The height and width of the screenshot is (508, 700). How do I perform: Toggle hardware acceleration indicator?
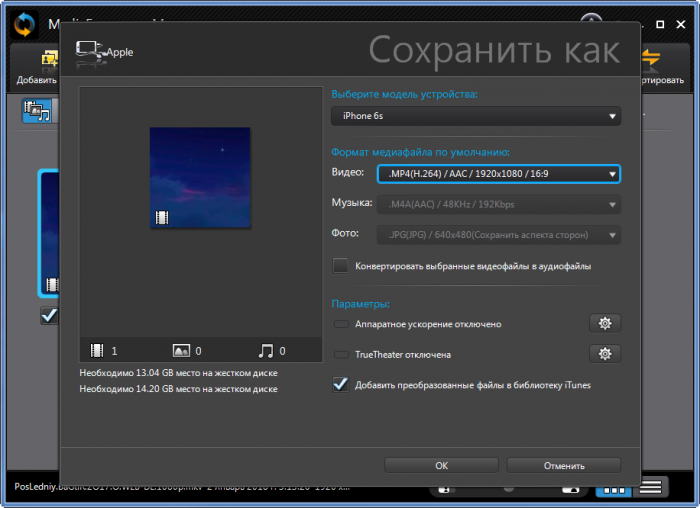click(341, 324)
